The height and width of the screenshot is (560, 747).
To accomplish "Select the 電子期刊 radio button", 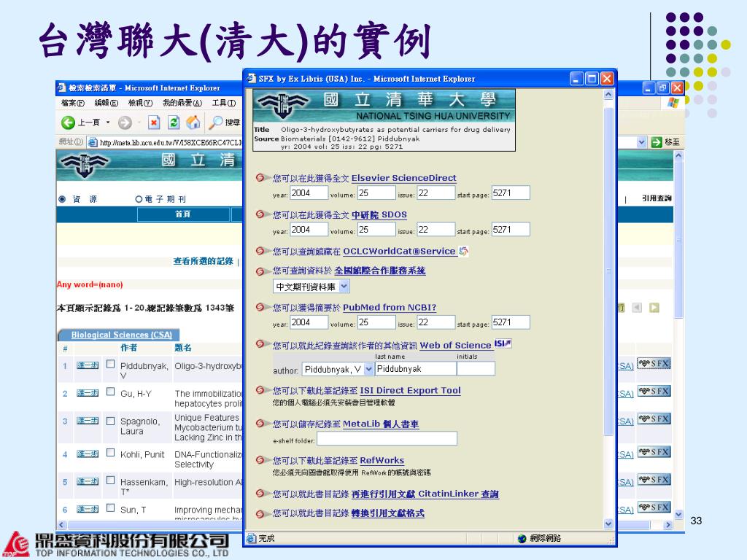I will point(139,199).
